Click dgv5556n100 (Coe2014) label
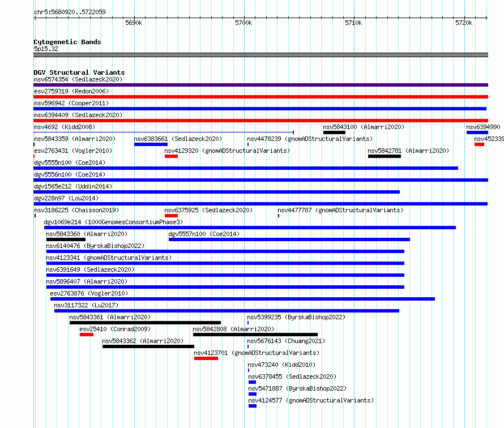 tap(70, 174)
